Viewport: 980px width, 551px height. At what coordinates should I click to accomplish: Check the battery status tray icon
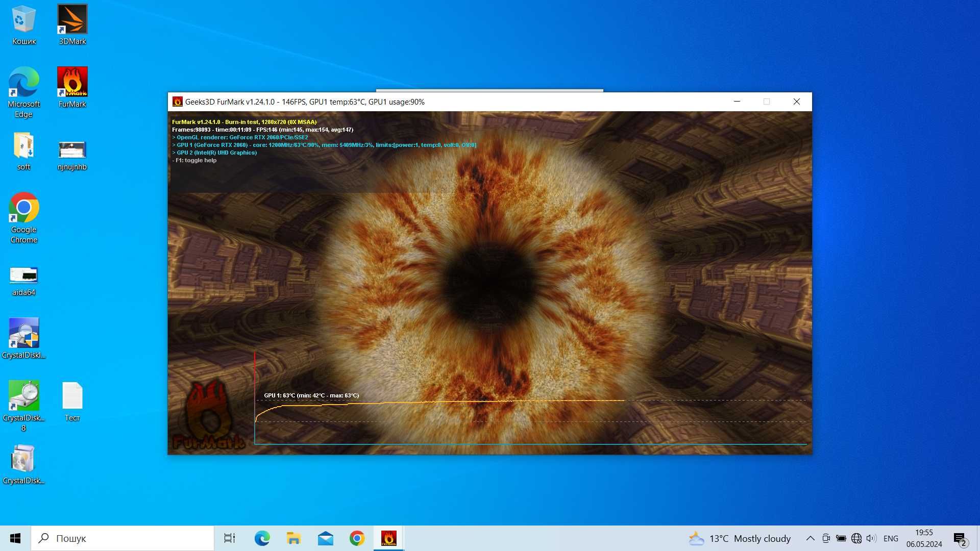coord(841,538)
